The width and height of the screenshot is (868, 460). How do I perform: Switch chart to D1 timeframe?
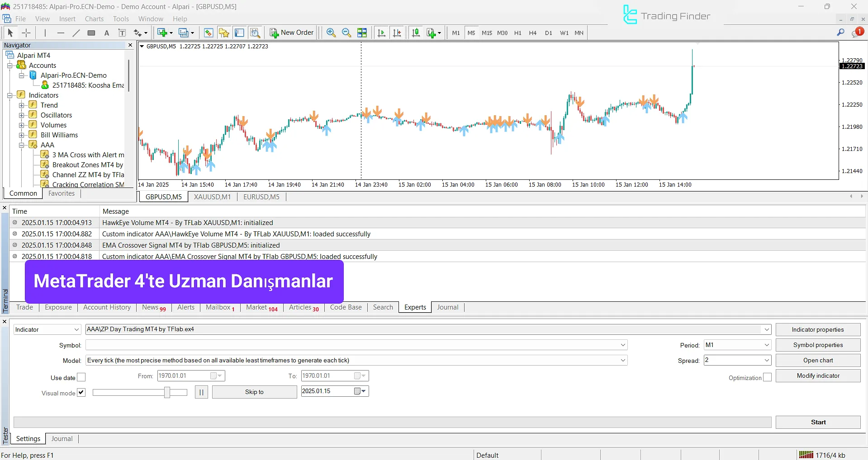pyautogui.click(x=549, y=33)
